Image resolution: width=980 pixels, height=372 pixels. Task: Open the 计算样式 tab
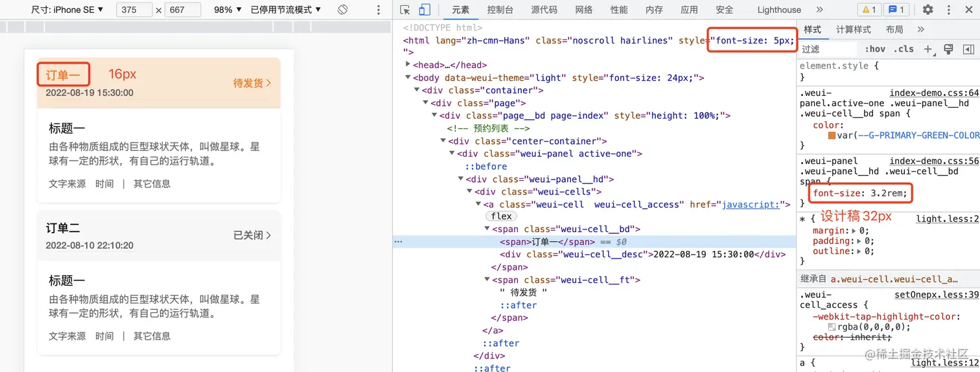[854, 30]
